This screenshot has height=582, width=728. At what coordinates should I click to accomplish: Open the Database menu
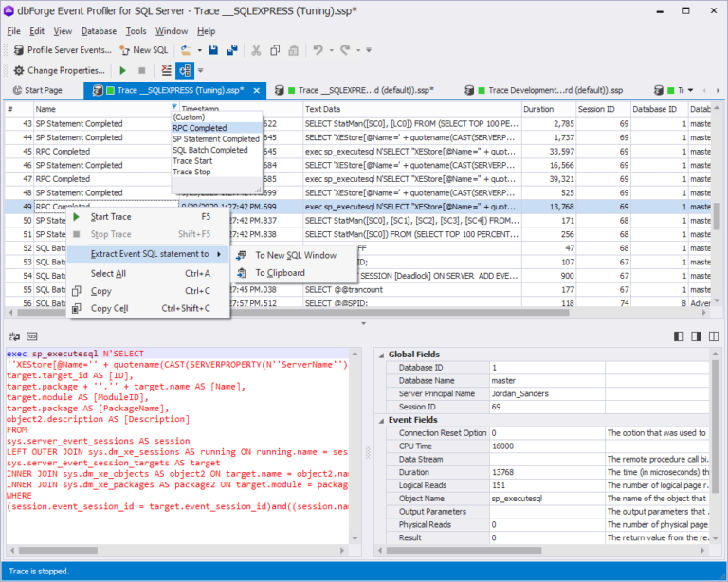(x=99, y=31)
